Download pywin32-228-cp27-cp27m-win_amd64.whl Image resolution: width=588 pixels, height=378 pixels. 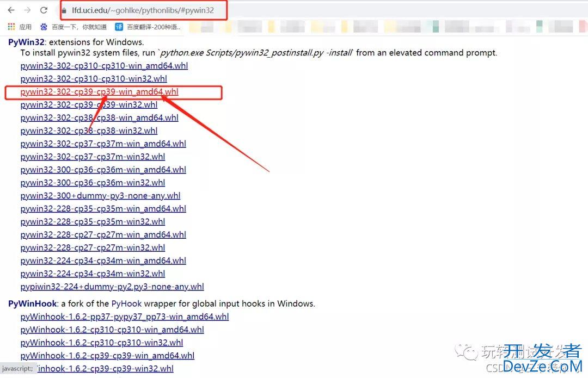(103, 234)
